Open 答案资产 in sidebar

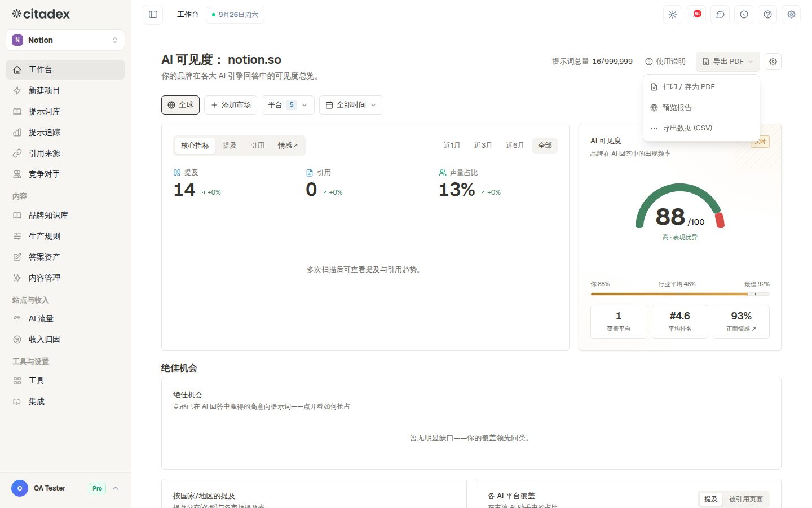point(65,257)
